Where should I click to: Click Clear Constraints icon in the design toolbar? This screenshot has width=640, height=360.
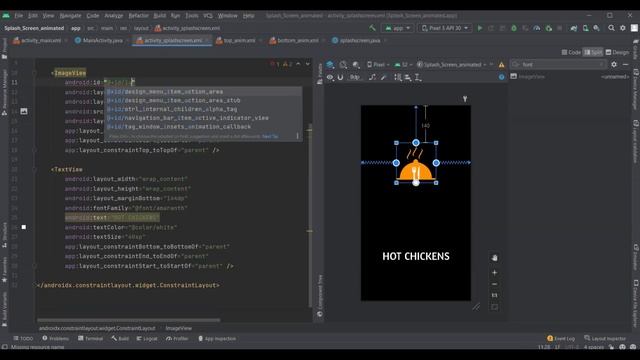click(x=372, y=77)
